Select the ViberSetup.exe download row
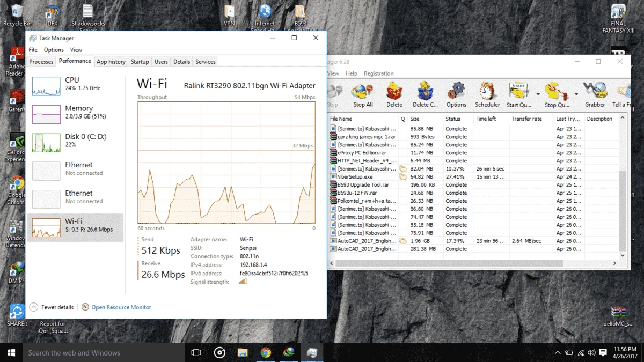 pyautogui.click(x=473, y=176)
